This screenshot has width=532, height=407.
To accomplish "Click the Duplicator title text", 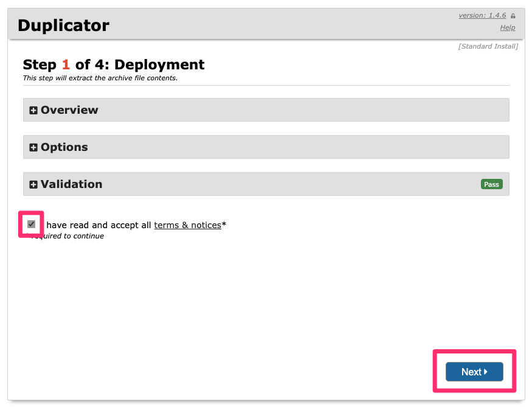I will click(x=63, y=26).
